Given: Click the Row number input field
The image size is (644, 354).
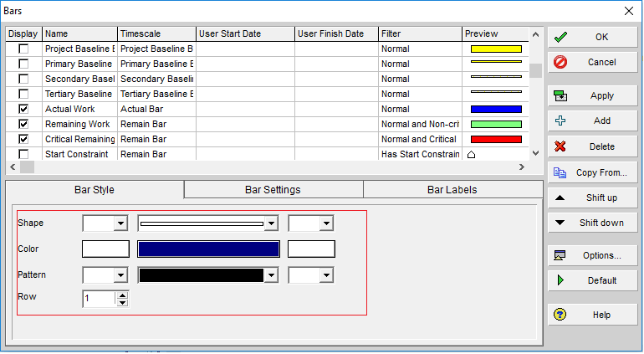Looking at the screenshot, I should [x=99, y=299].
